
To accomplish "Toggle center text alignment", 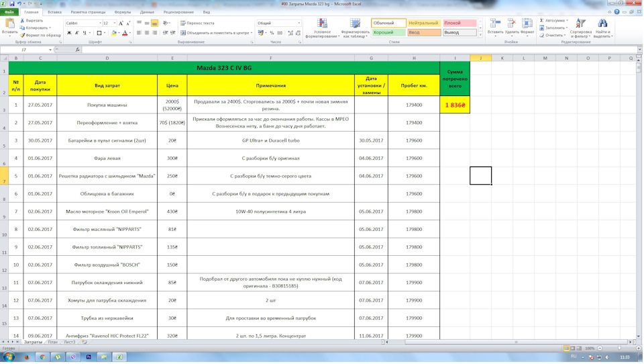I will point(147,33).
